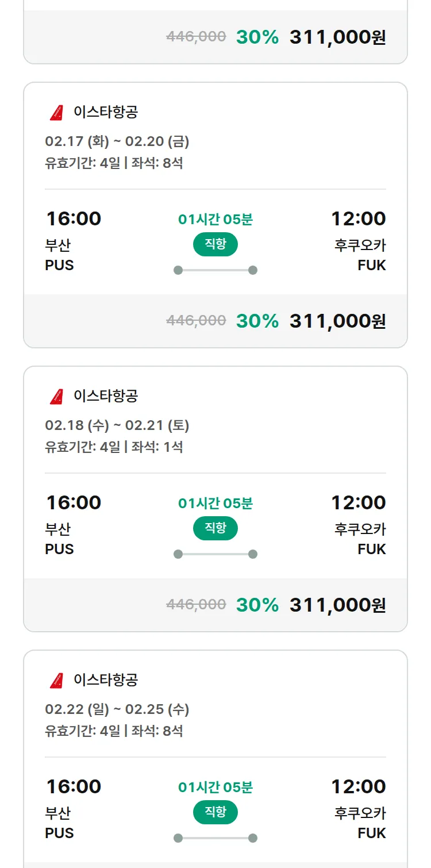Click the Eastar Jet logo on the 02.22 flight

[56, 681]
